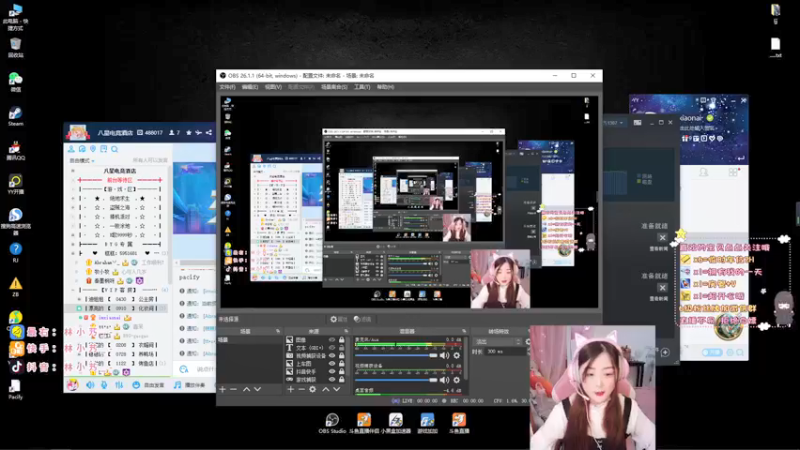Click 自由发言 button in YY bottom bar
This screenshot has height=450, width=800.
coord(148,385)
